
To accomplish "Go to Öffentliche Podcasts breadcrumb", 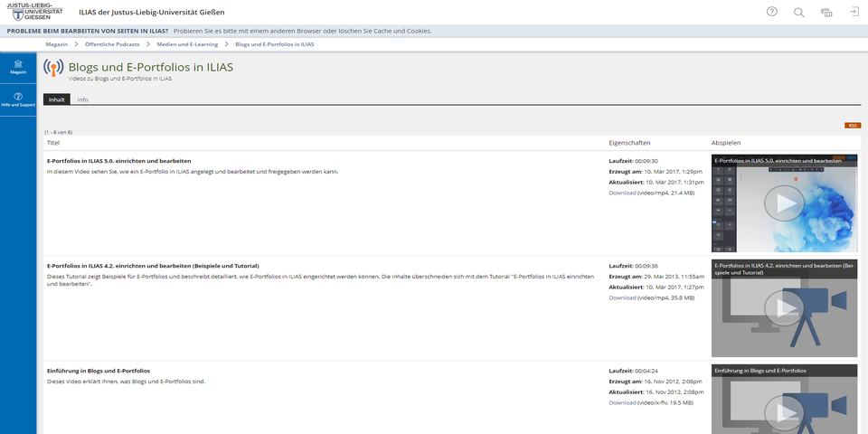I will pos(112,44).
